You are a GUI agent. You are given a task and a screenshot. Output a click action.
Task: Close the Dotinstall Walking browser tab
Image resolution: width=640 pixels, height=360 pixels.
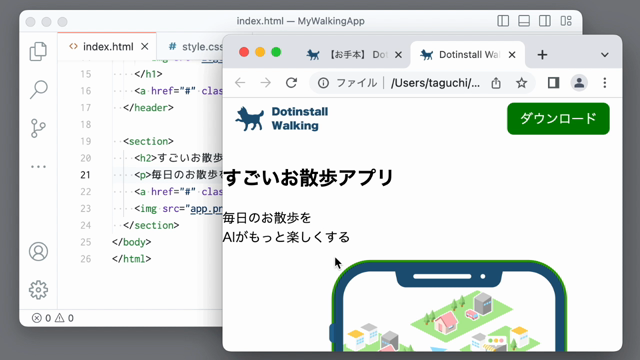[x=512, y=55]
